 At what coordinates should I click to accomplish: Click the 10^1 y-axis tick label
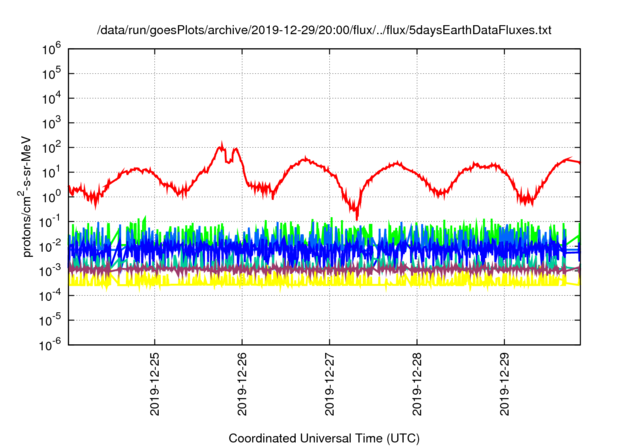51,173
